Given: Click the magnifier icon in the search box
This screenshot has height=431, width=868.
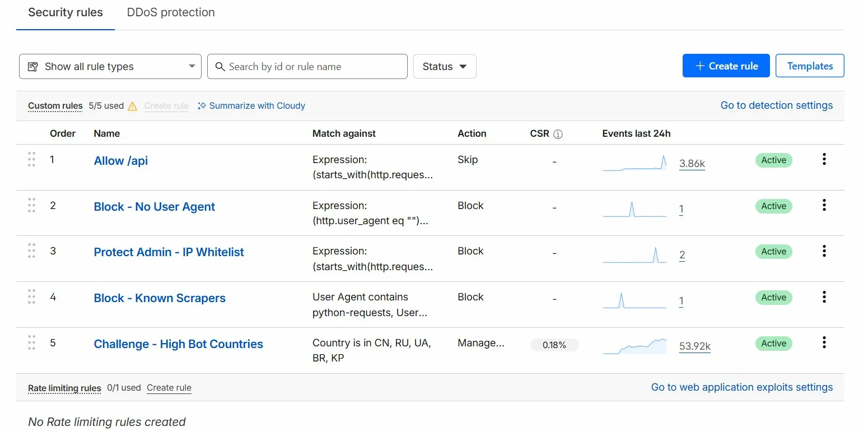Looking at the screenshot, I should 220,67.
